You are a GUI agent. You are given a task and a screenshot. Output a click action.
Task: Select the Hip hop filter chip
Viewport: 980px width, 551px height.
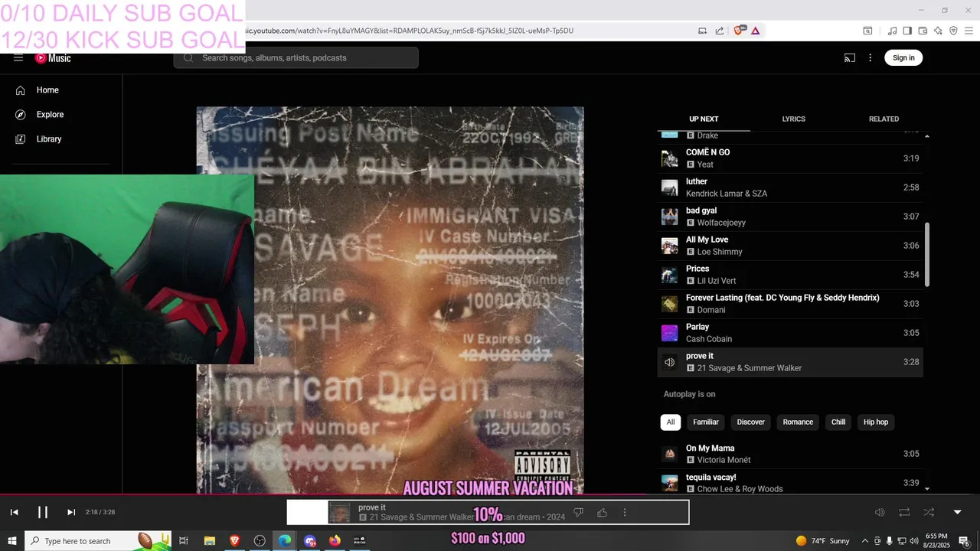(x=876, y=422)
